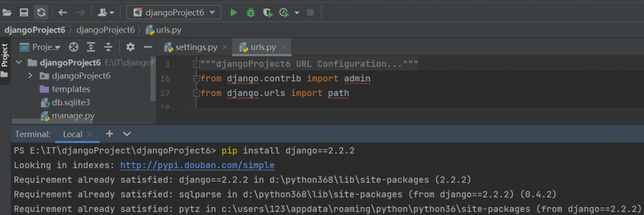Fold the import block at line 16
644x215 pixels.
[196, 79]
